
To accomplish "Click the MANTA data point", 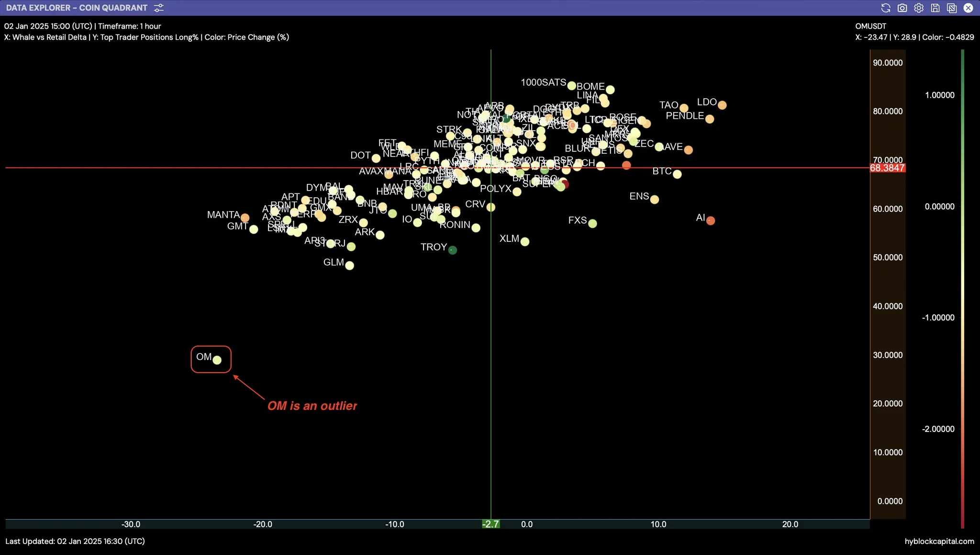I will (x=245, y=218).
